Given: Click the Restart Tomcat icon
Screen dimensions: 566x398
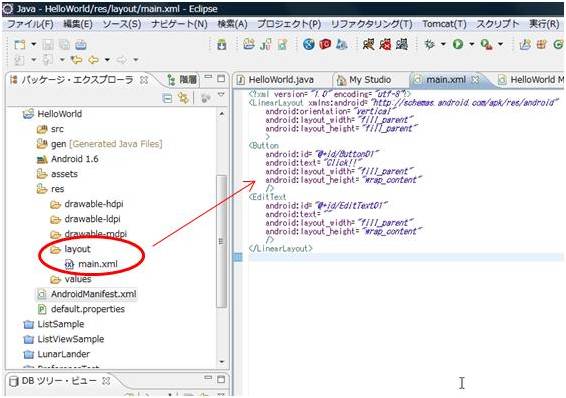Looking at the screenshot, I should tap(402, 44).
